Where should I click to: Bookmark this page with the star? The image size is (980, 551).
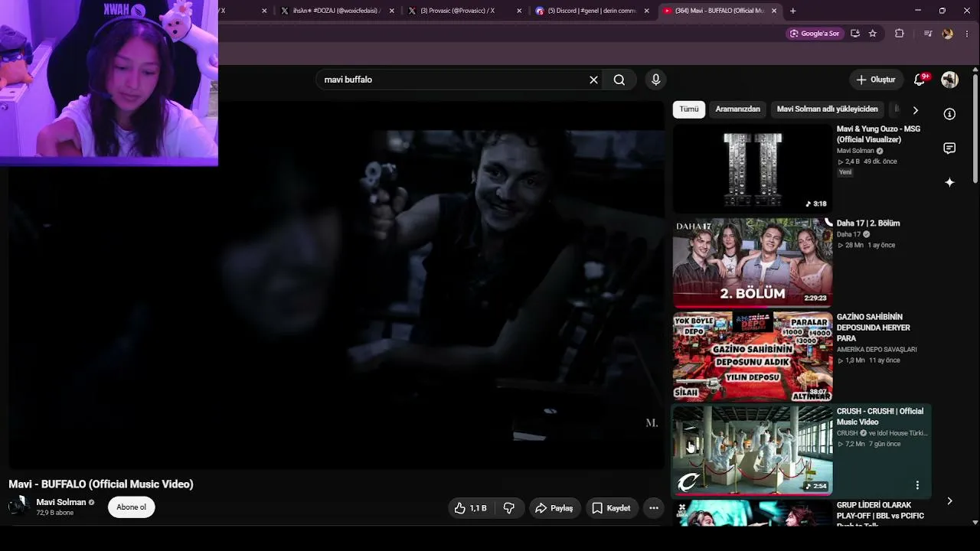[873, 34]
